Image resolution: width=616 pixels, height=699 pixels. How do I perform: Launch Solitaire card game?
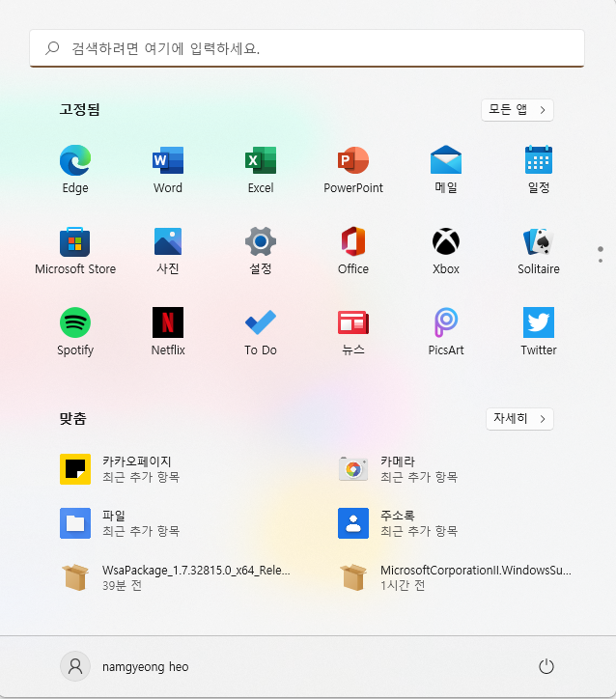point(539,250)
